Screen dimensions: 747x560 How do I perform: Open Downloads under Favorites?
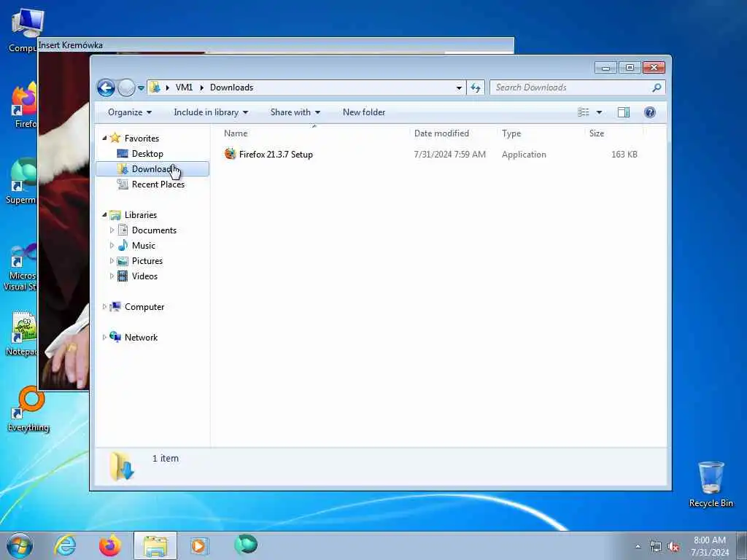(x=152, y=169)
